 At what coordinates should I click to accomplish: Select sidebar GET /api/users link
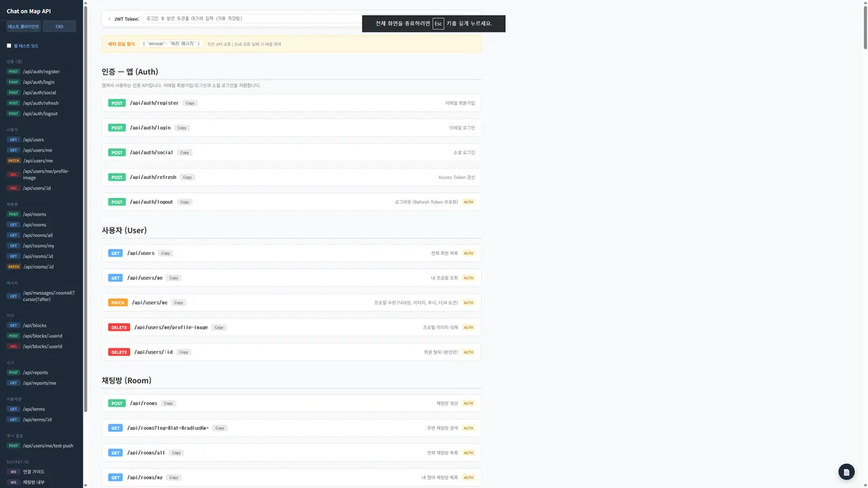(x=41, y=140)
